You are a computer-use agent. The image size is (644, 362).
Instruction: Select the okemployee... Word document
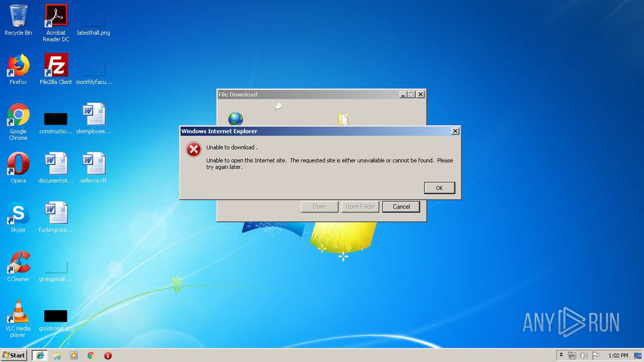(94, 119)
